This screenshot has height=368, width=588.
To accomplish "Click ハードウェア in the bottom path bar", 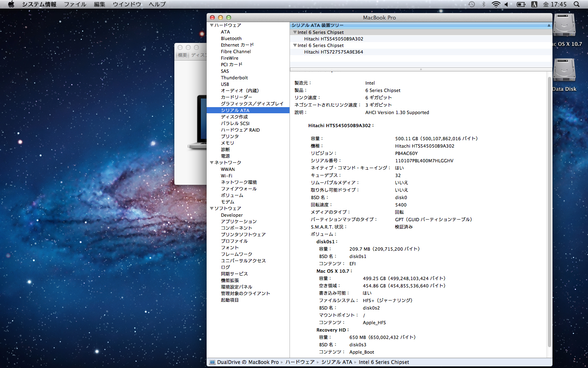I will (x=300, y=362).
